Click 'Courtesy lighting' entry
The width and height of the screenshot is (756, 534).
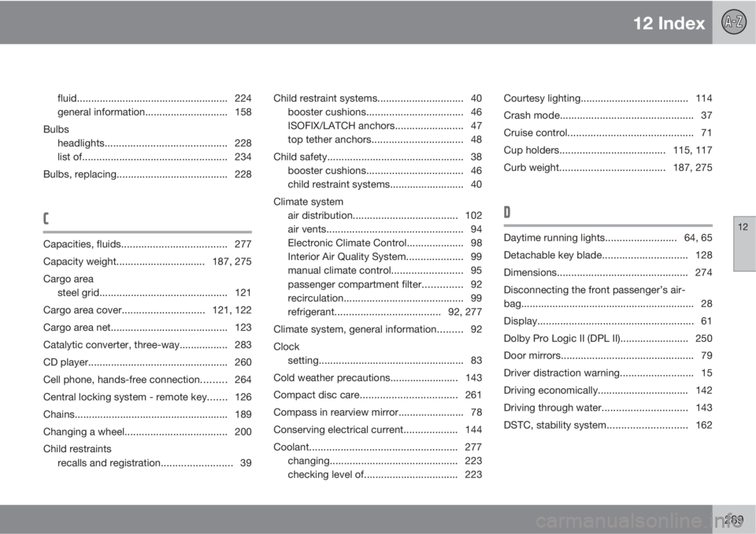608,98
